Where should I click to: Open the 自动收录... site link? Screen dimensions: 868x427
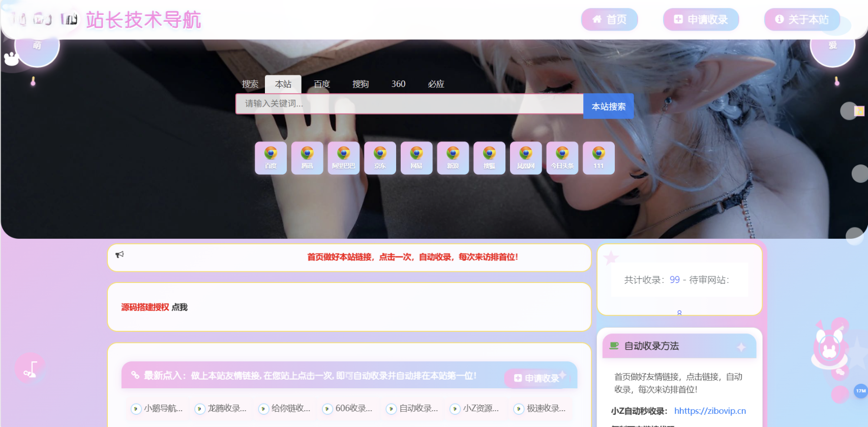pyautogui.click(x=412, y=408)
